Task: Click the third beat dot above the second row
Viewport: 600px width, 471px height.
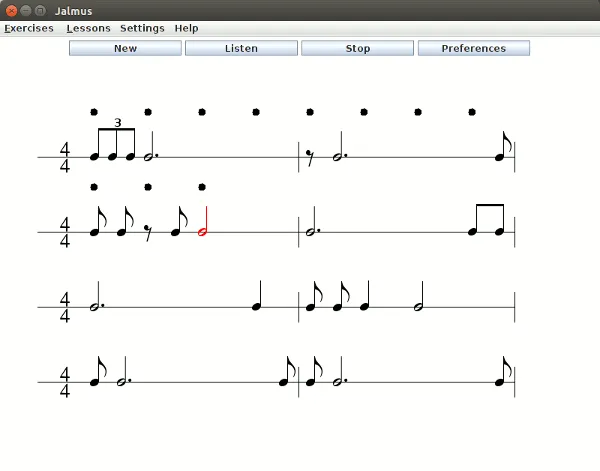Action: pos(202,187)
